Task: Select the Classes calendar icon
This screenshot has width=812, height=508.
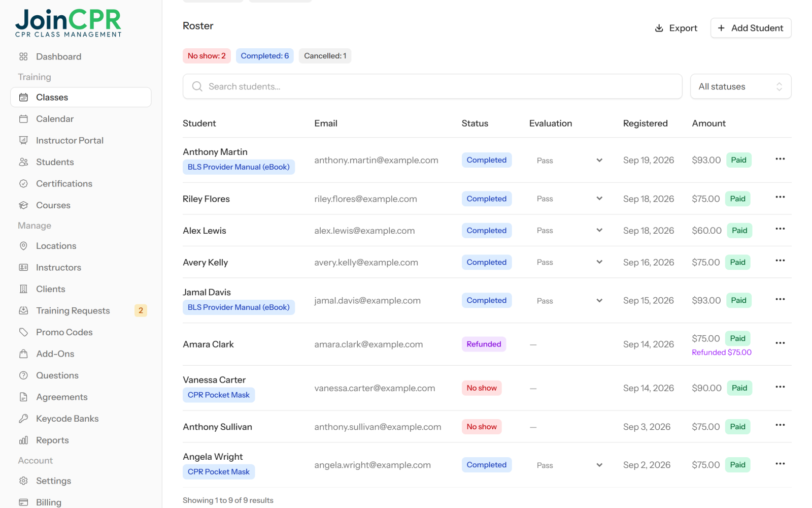Action: [x=23, y=97]
